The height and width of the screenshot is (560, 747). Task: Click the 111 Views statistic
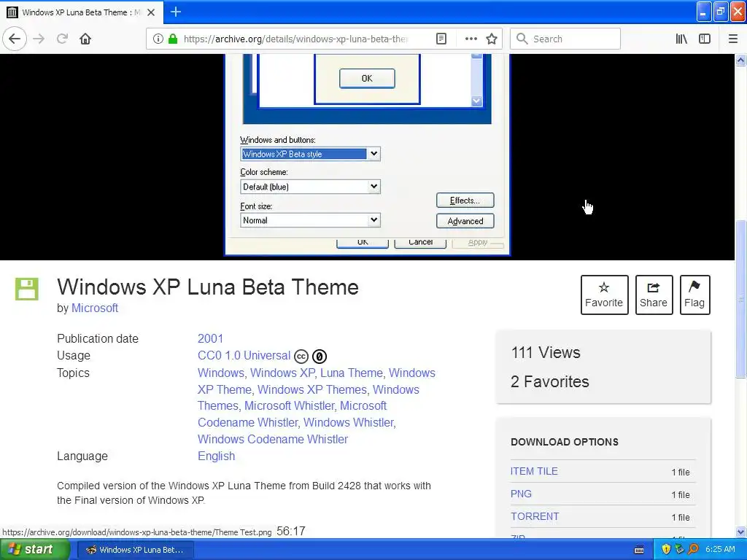546,352
